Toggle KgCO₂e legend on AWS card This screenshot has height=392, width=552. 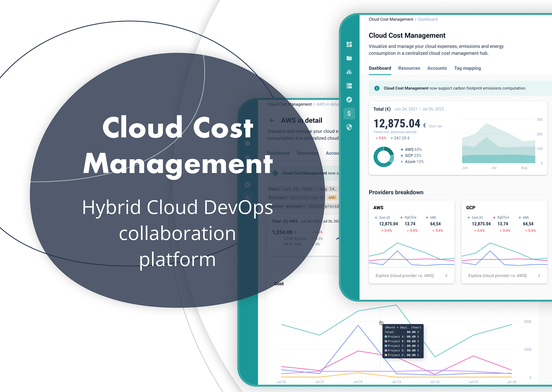coord(409,217)
